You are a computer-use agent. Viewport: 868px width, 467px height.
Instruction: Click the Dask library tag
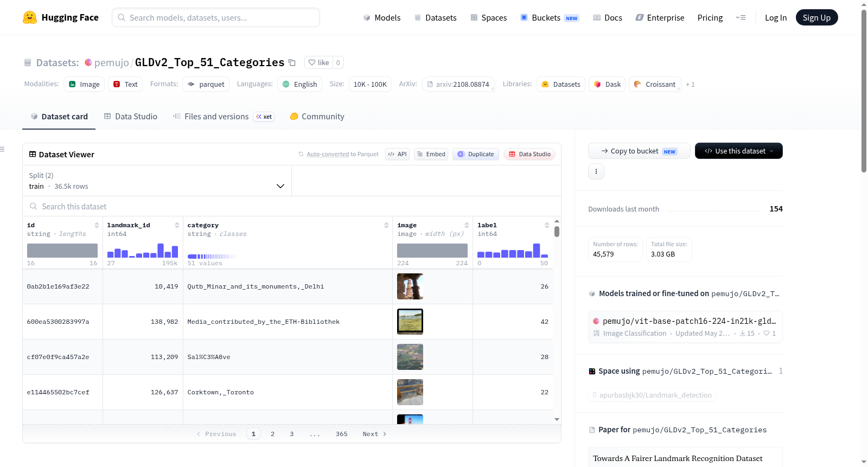607,84
